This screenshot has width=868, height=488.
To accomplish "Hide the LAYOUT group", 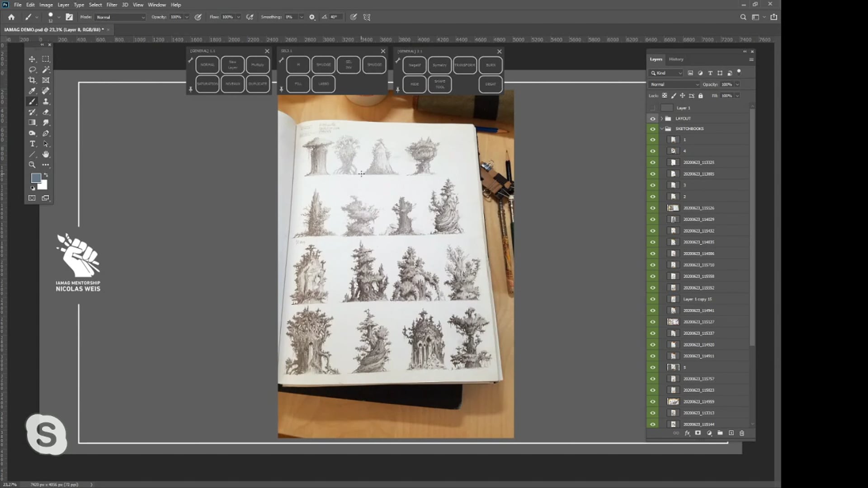I will coord(652,118).
